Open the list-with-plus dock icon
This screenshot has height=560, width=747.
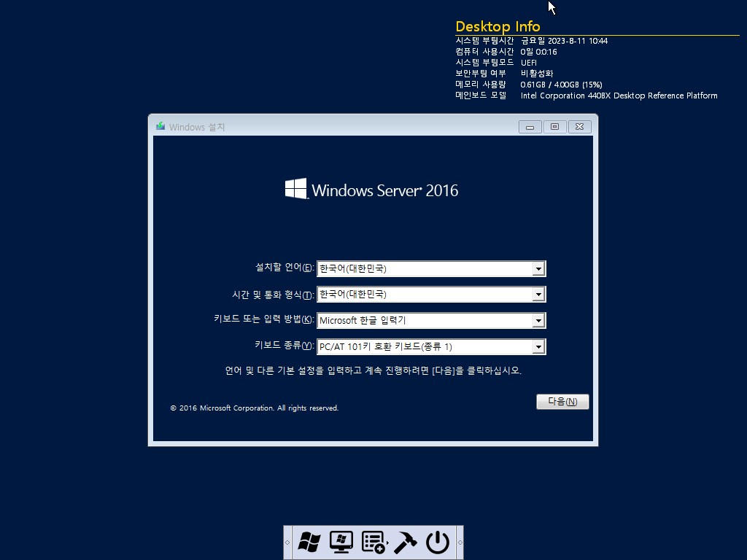point(374,542)
